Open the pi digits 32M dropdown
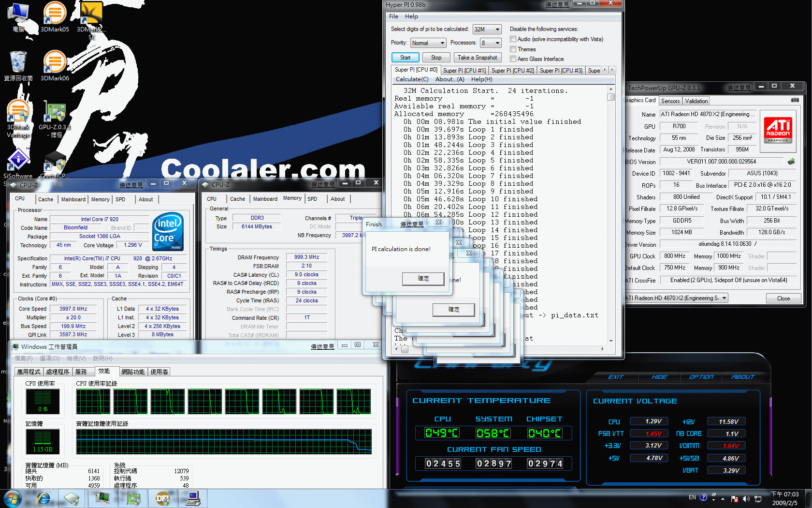This screenshot has width=812, height=508. (487, 29)
